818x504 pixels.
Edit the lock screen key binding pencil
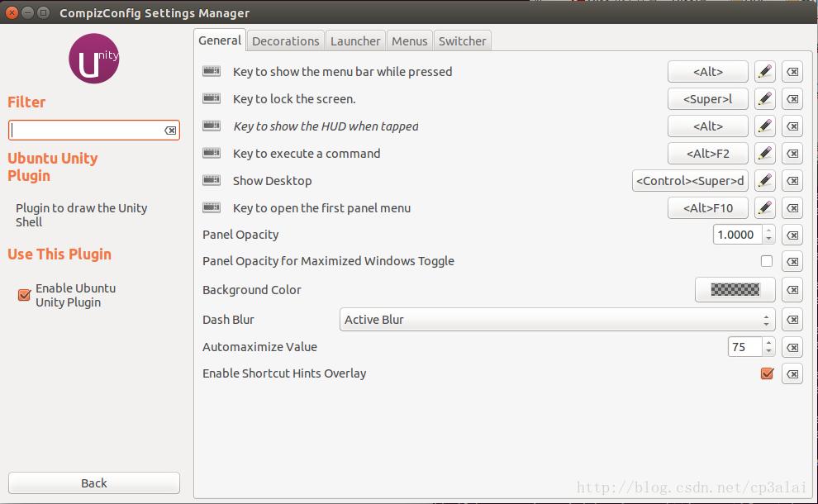click(x=764, y=98)
